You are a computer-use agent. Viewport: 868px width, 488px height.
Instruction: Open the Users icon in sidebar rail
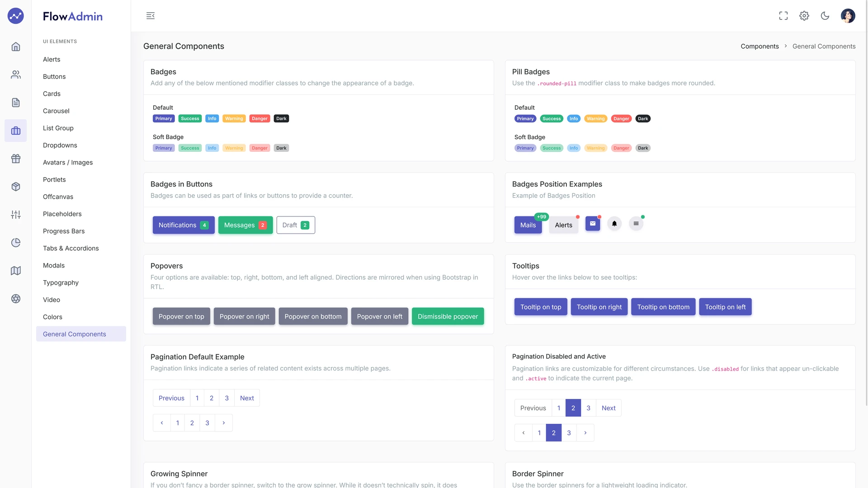16,75
